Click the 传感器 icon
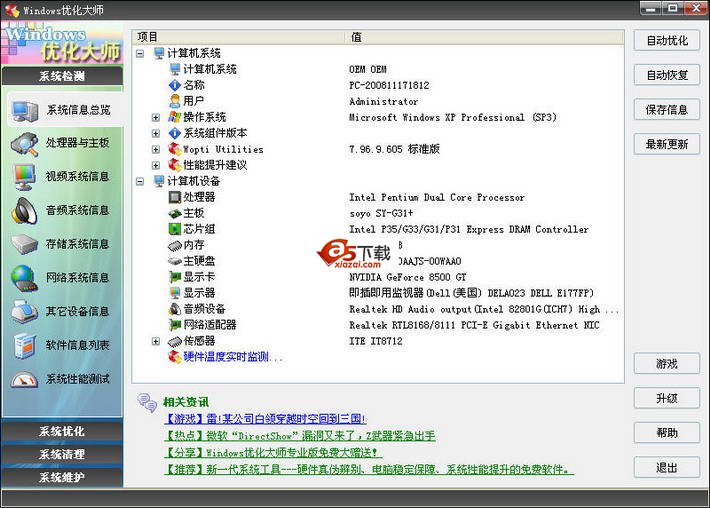Screen dimensions: 710x508 174,341
